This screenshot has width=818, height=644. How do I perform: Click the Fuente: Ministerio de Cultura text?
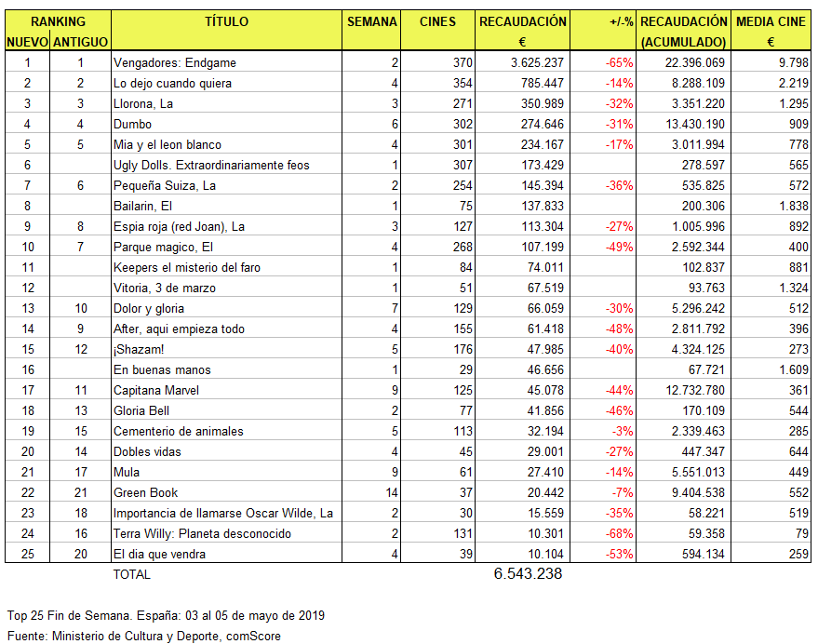click(x=143, y=636)
